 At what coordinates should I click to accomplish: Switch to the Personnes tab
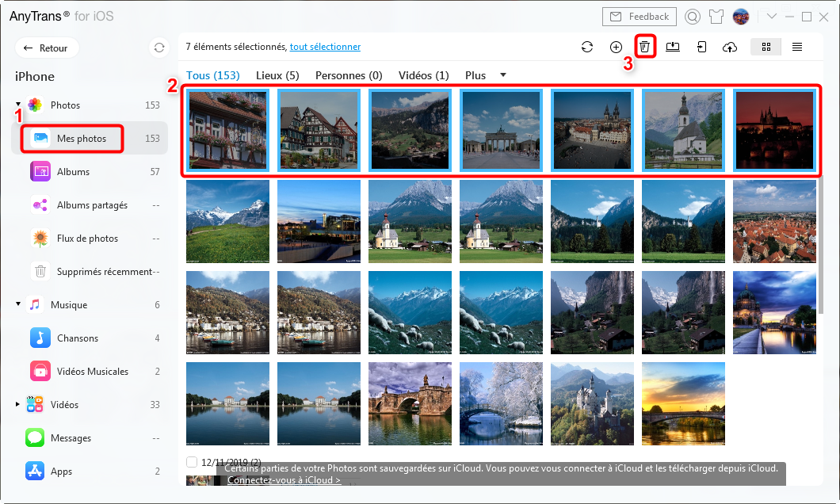click(x=347, y=75)
